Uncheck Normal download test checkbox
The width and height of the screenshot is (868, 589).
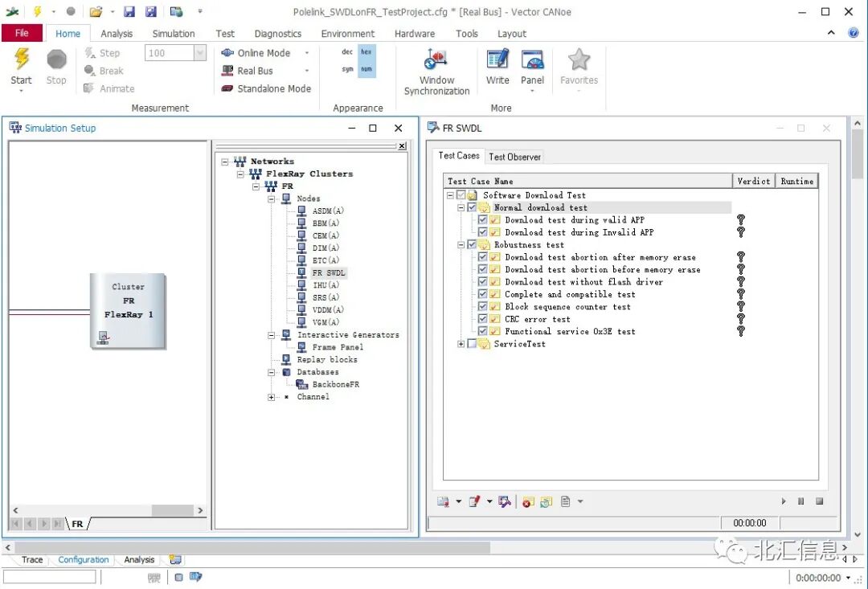472,207
